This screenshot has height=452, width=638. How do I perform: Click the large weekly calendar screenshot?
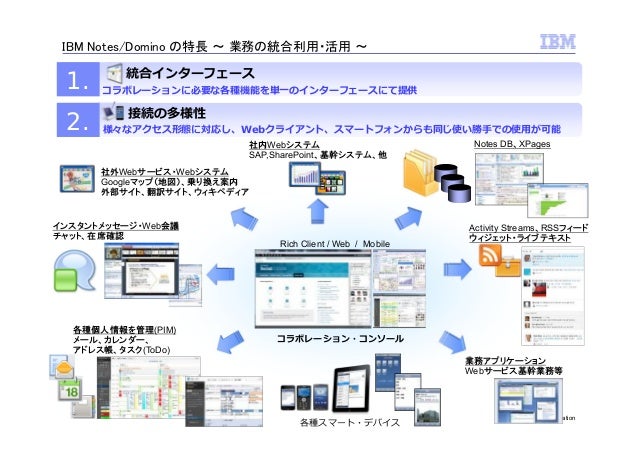pos(149,387)
